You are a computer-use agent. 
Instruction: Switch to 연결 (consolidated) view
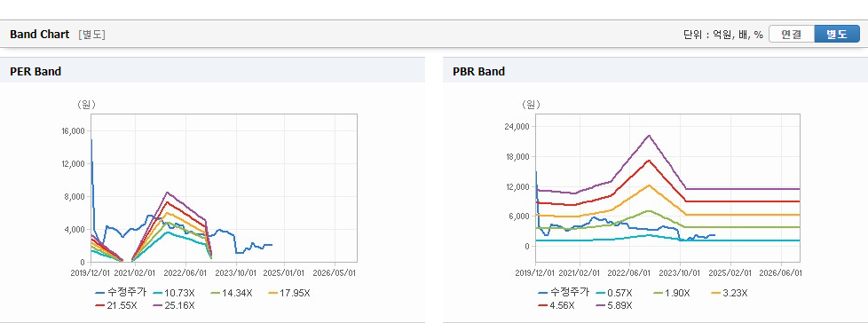click(x=791, y=35)
